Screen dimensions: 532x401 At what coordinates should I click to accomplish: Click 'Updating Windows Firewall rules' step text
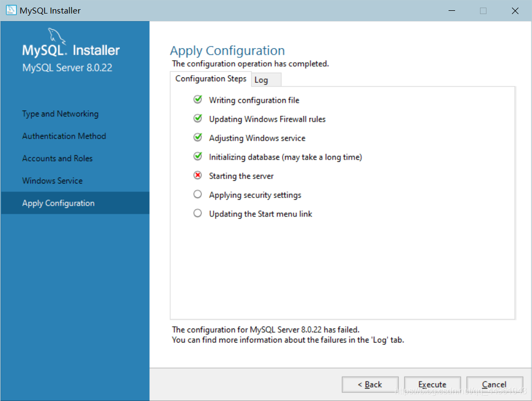coord(268,119)
